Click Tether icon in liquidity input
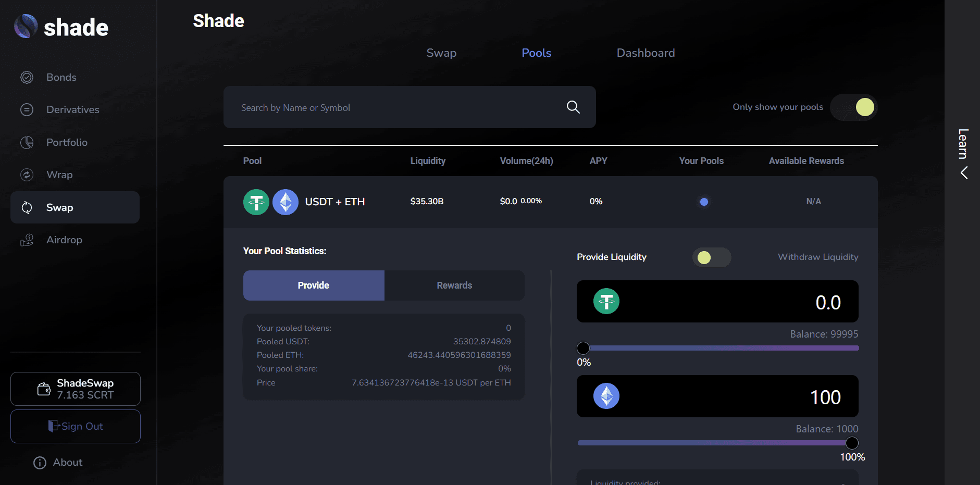 tap(606, 301)
